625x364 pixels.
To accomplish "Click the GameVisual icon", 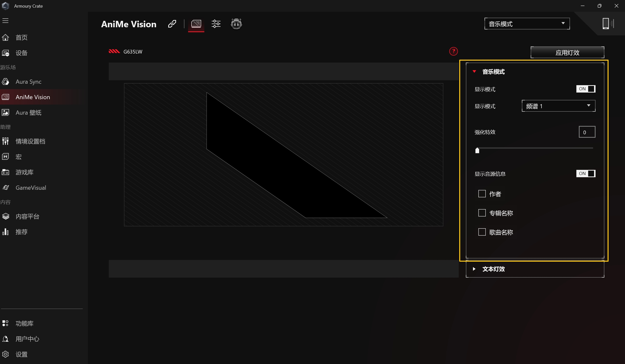I will (x=5, y=188).
